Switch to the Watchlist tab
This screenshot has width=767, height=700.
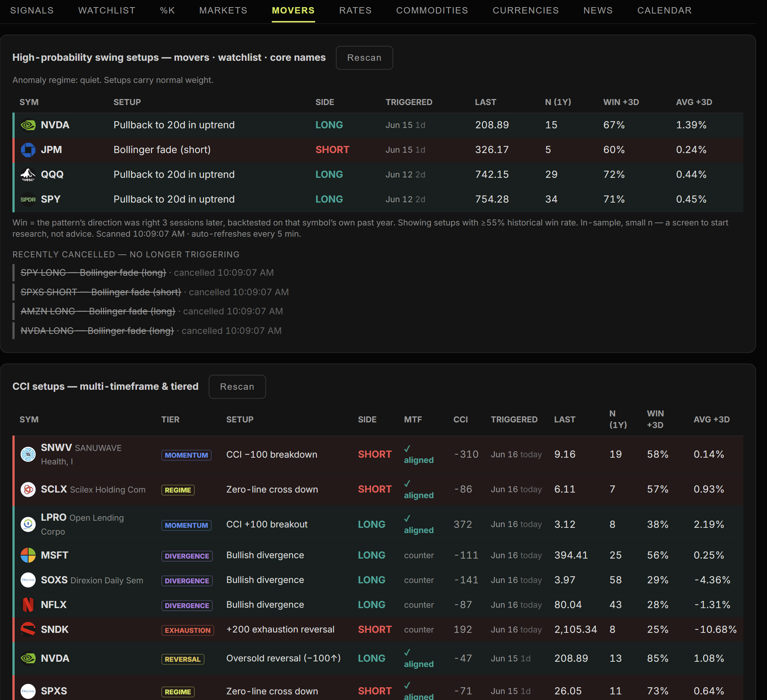coord(107,11)
